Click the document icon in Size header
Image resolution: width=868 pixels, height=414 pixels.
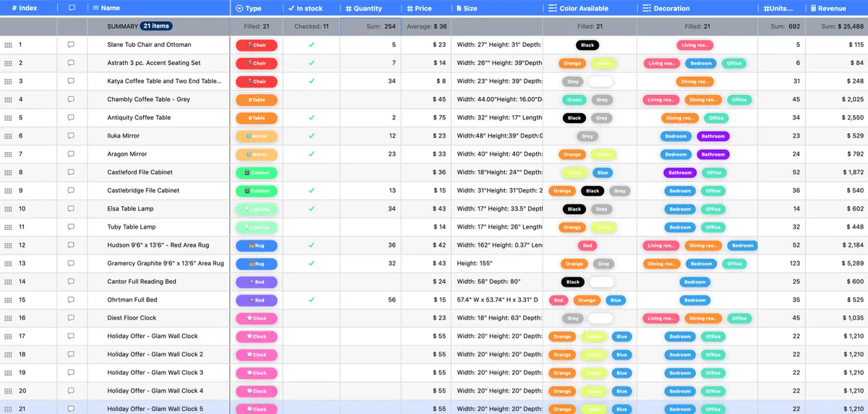[x=459, y=8]
